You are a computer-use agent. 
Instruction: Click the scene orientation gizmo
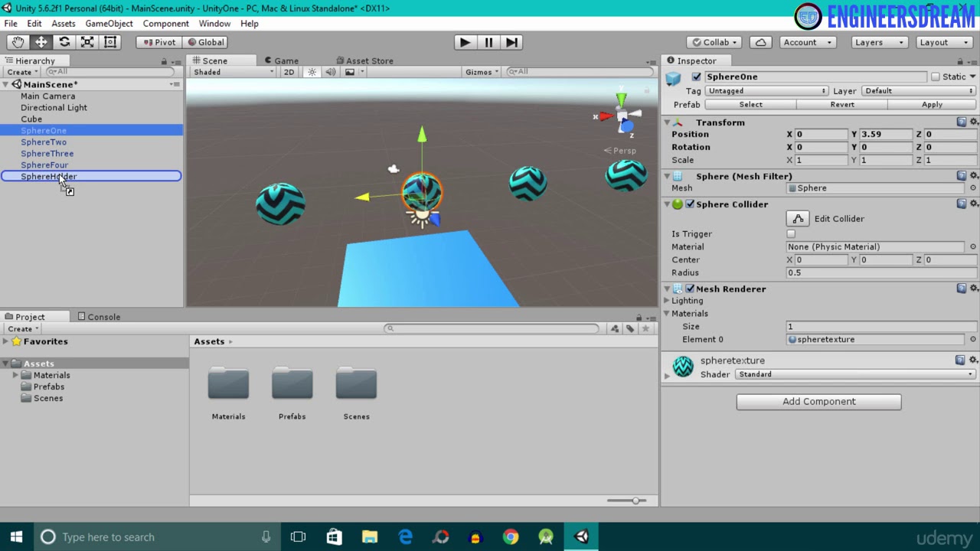[x=621, y=116]
